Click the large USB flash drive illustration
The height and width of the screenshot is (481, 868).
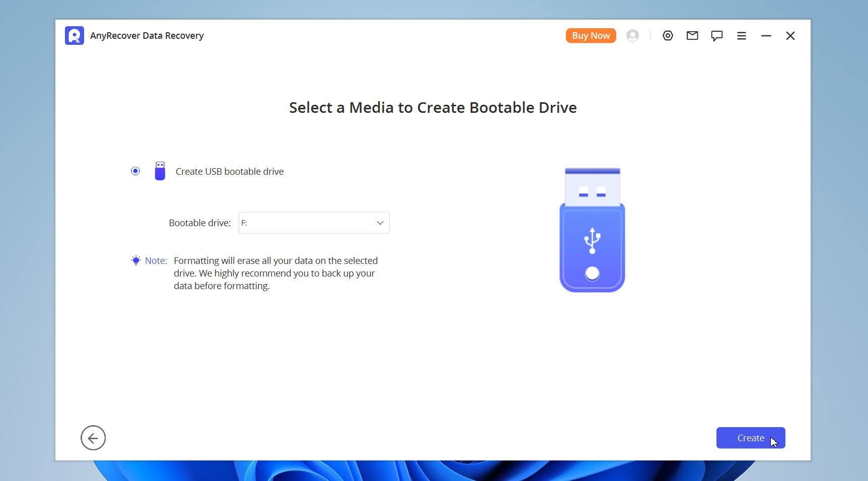pyautogui.click(x=592, y=230)
